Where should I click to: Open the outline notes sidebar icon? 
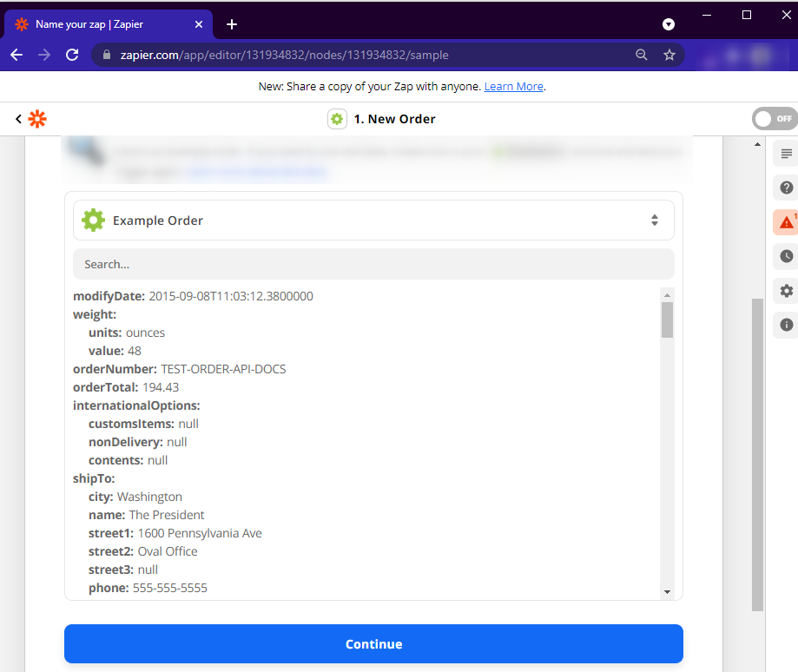pyautogui.click(x=787, y=154)
